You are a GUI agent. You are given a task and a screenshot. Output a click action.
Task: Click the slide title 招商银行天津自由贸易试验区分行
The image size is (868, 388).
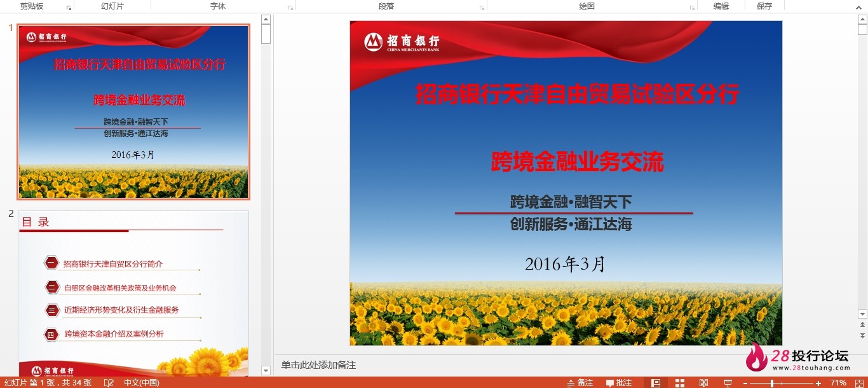coord(578,94)
